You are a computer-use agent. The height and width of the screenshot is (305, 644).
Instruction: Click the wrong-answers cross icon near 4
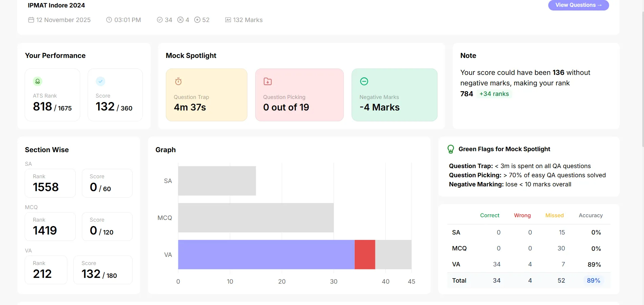[x=180, y=20]
